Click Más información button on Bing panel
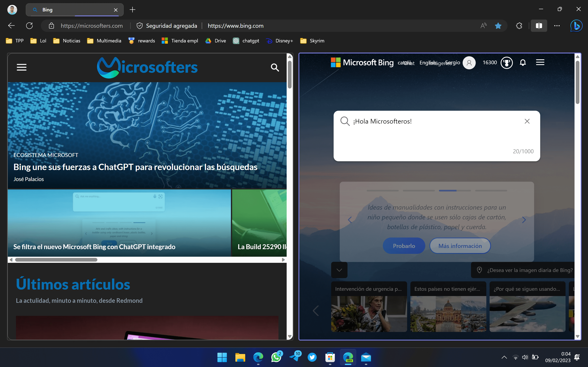 tap(460, 246)
